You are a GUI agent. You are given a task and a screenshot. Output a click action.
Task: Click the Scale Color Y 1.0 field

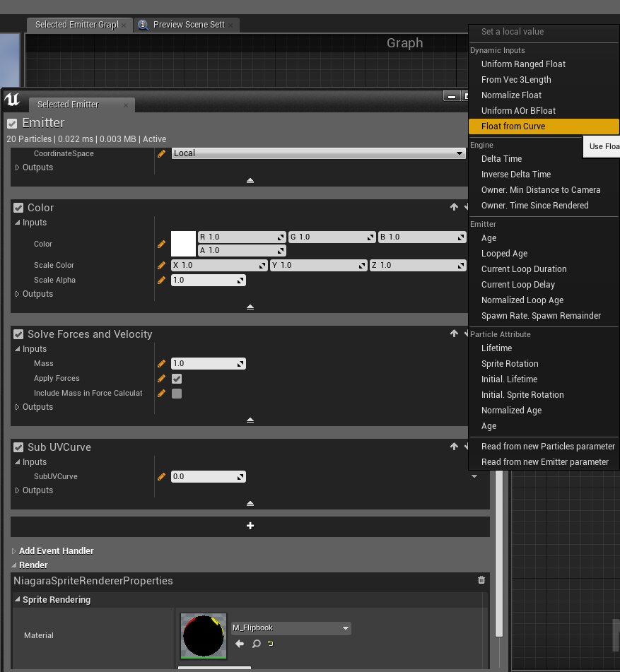click(319, 266)
